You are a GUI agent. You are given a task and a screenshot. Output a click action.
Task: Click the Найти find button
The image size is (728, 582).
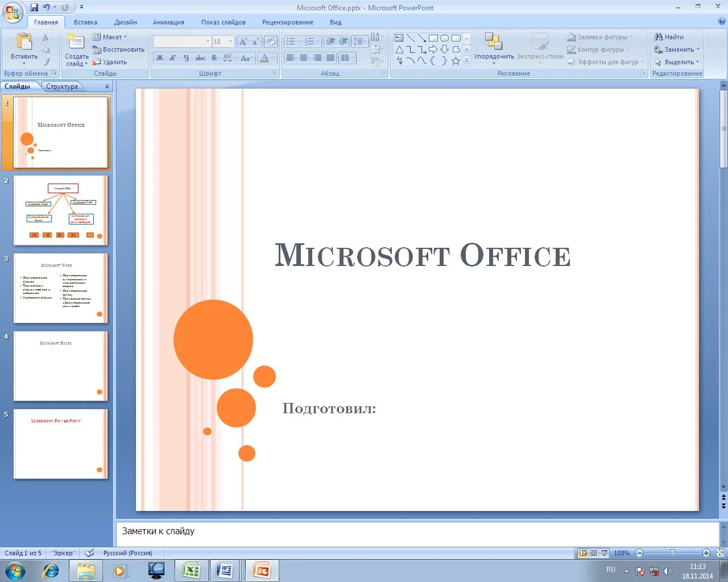pos(669,37)
